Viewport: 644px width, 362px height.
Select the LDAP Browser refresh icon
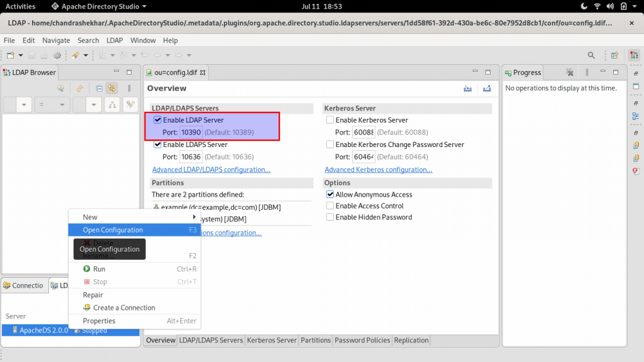tap(79, 89)
